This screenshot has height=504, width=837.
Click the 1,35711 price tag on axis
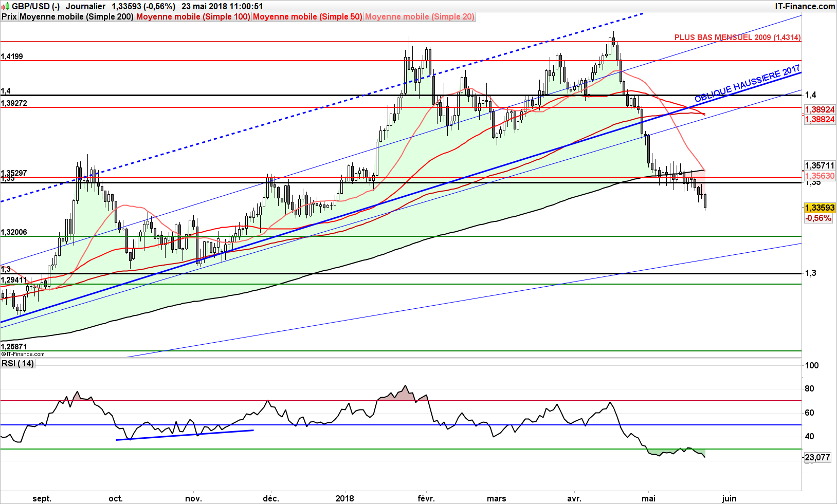(820, 166)
